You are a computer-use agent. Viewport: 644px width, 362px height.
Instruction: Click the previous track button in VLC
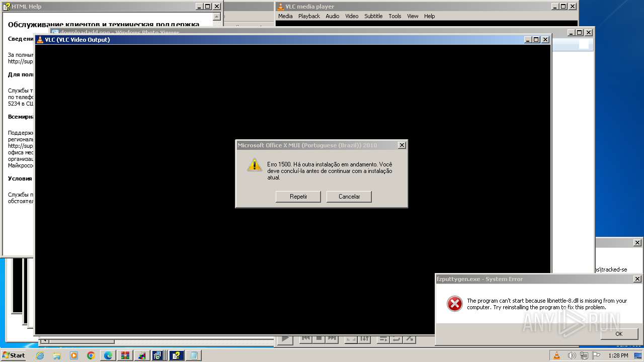click(305, 339)
